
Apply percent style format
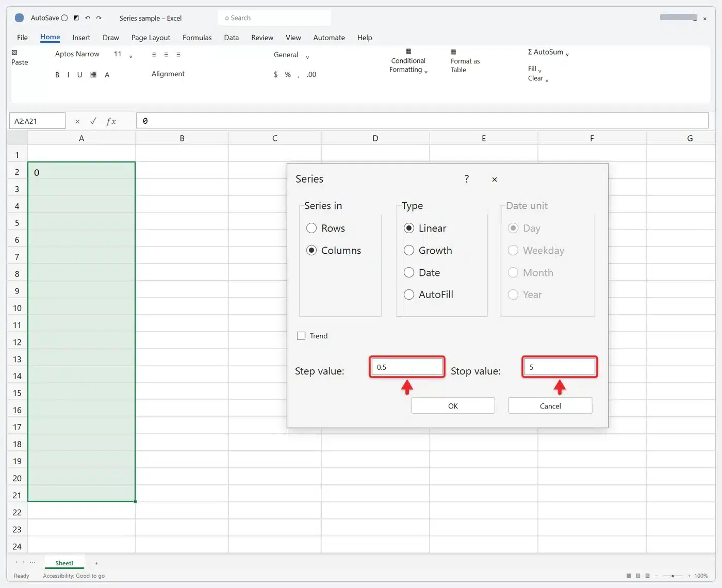[288, 75]
